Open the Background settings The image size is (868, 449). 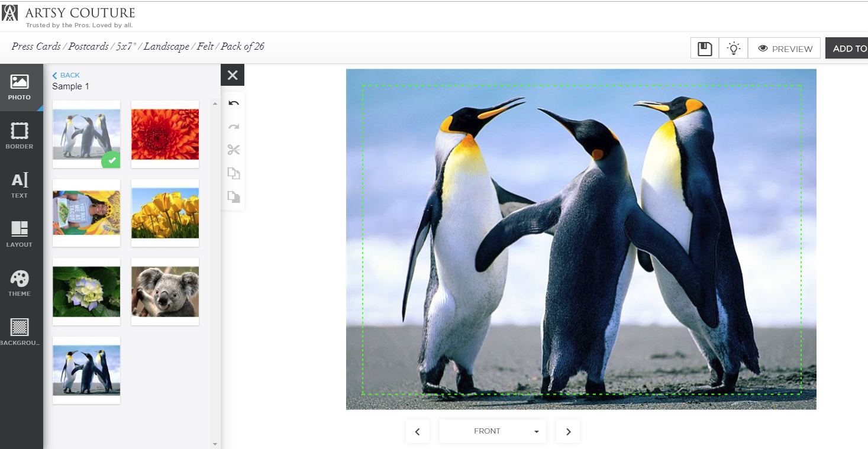(x=20, y=332)
